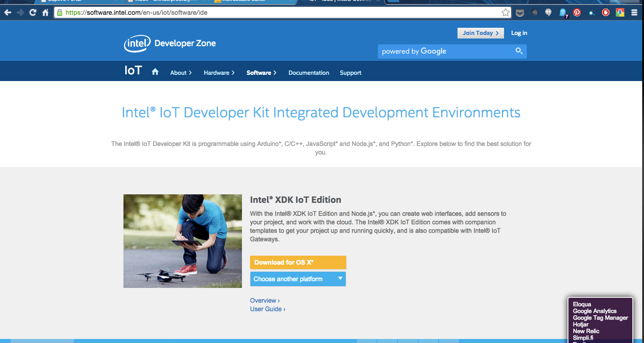Open the Evernote elephant extension
This screenshot has width=644, height=343.
click(x=534, y=13)
